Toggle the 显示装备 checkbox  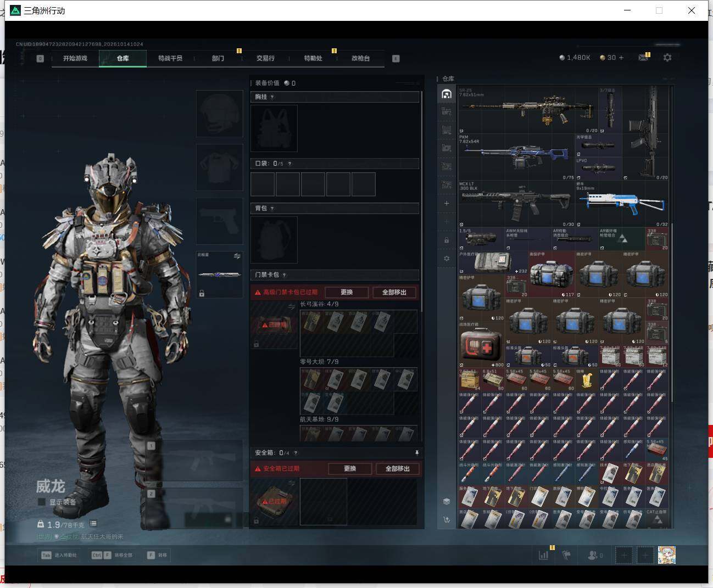tap(41, 502)
